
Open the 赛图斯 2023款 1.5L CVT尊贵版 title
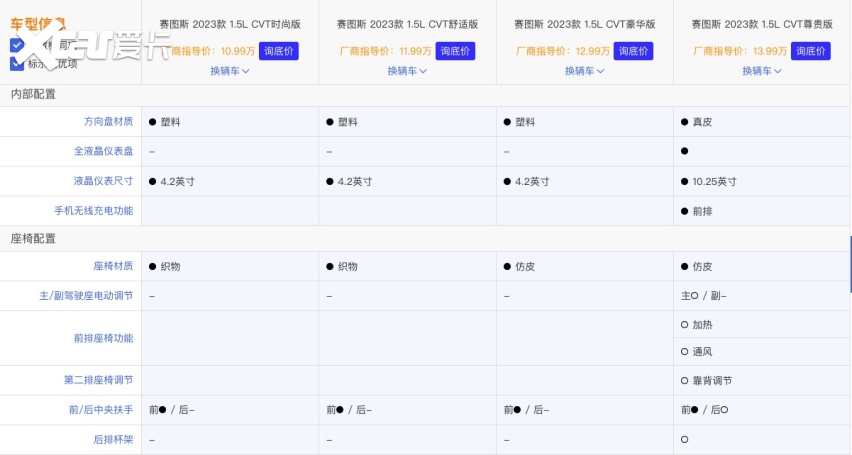click(762, 23)
